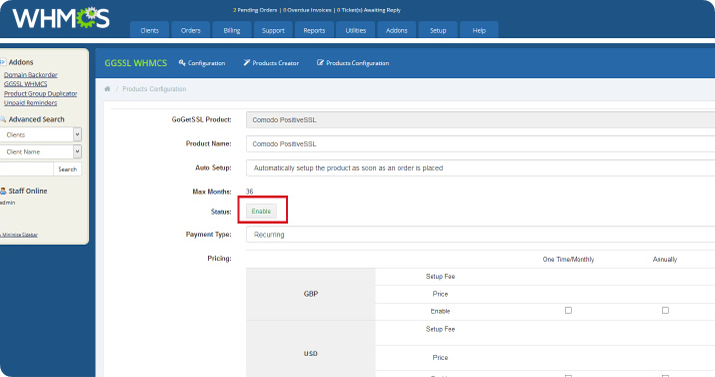Click the Configuration wrench icon
This screenshot has width=715, height=377.
tap(182, 62)
